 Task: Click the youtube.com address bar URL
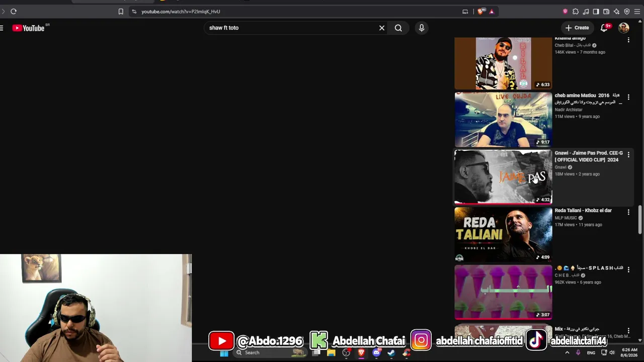[x=181, y=12]
